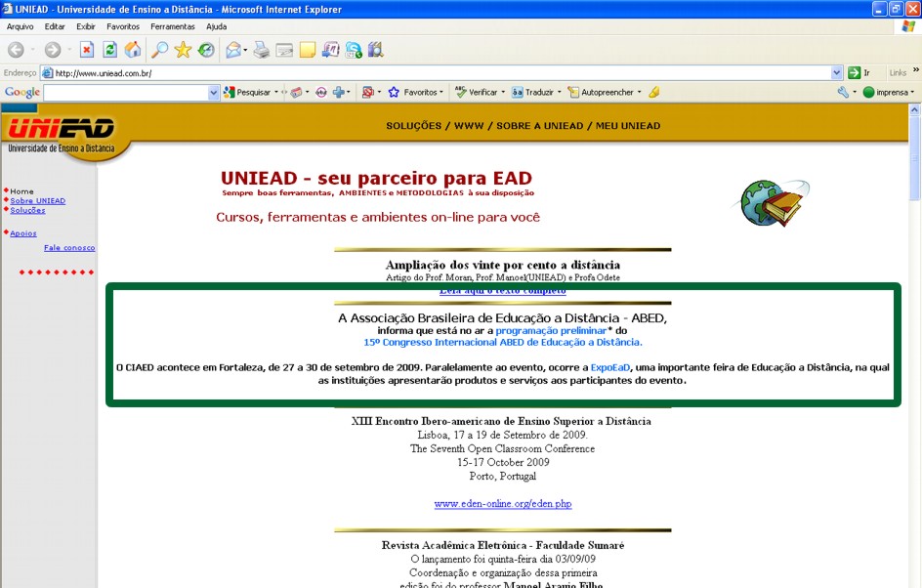Open the www.eden-online.org/eden.php link
This screenshot has width=922, height=588.
point(503,503)
